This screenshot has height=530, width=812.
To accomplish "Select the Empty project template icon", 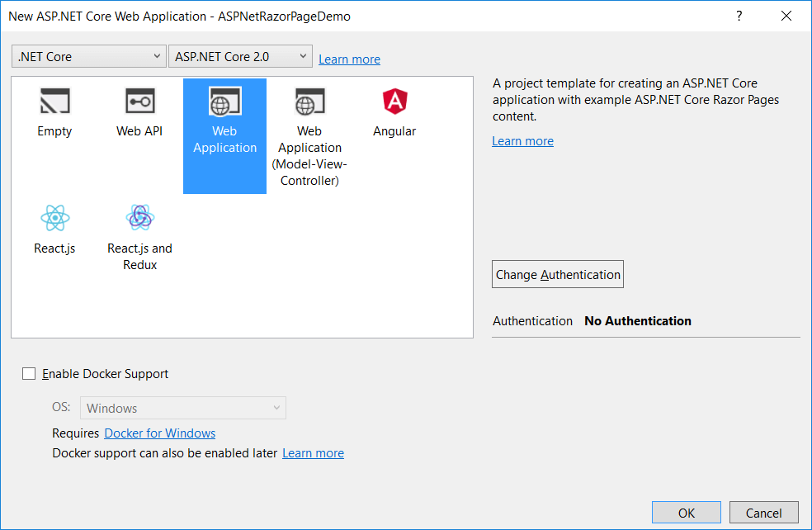I will [x=55, y=101].
